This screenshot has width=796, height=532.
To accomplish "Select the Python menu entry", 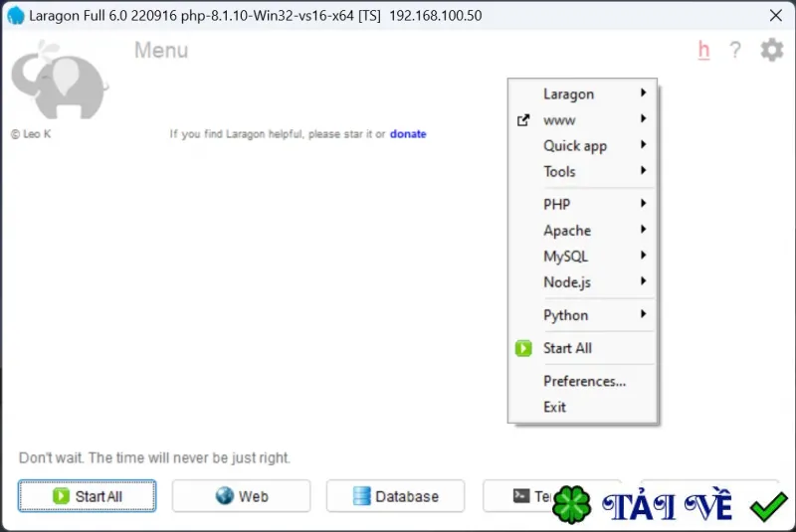I will click(582, 315).
